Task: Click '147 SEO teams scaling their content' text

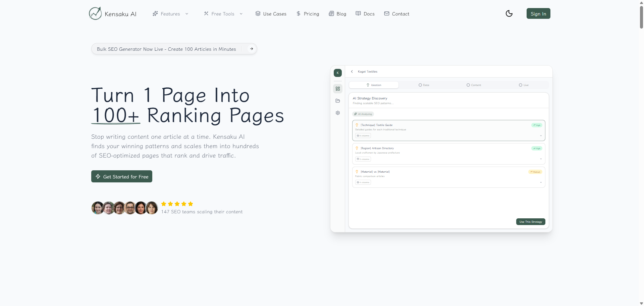Action: pos(202,212)
